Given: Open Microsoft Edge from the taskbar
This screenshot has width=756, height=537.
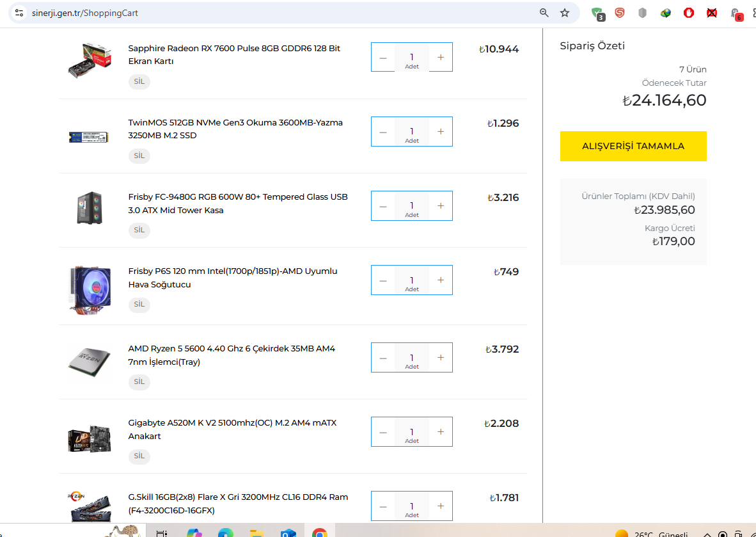Looking at the screenshot, I should [226, 532].
